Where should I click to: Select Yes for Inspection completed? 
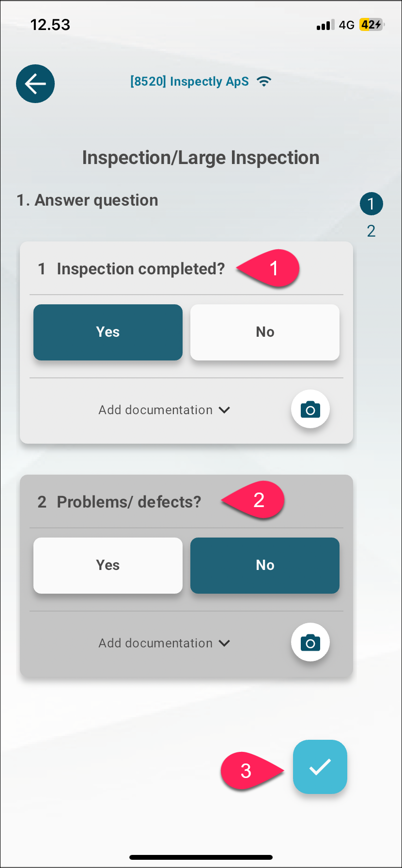[x=108, y=332]
